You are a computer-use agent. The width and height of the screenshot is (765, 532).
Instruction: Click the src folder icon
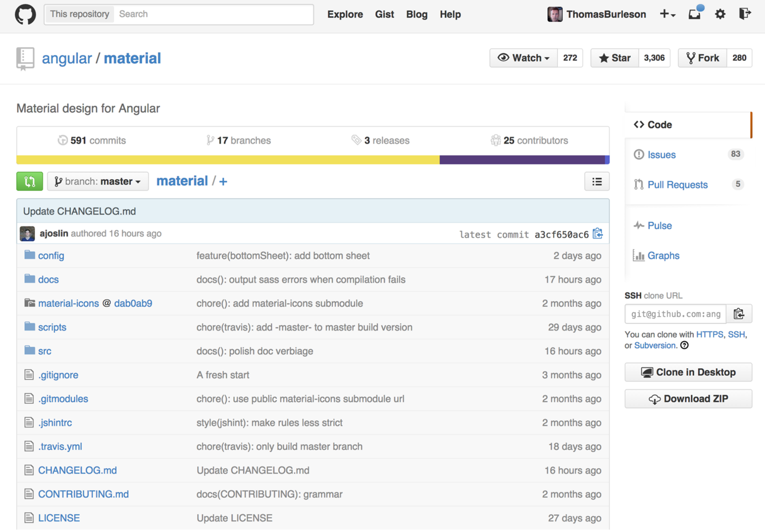coord(30,351)
